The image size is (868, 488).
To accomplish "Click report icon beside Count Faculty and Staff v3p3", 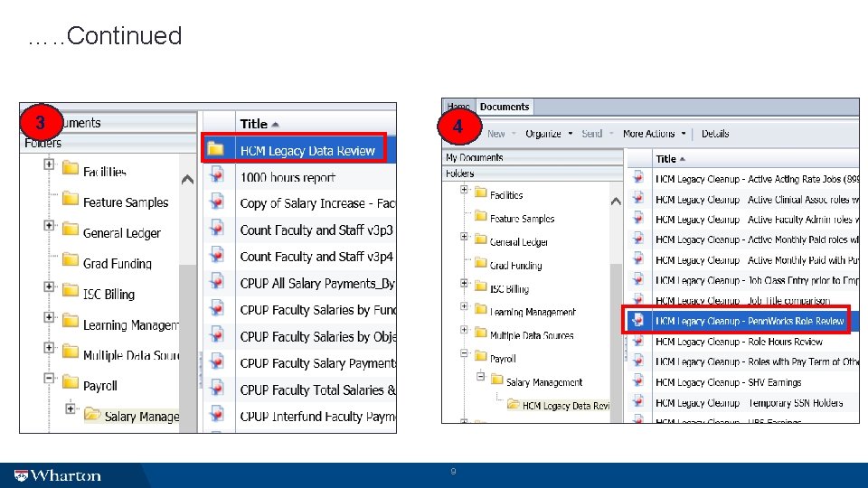I will 216,229.
